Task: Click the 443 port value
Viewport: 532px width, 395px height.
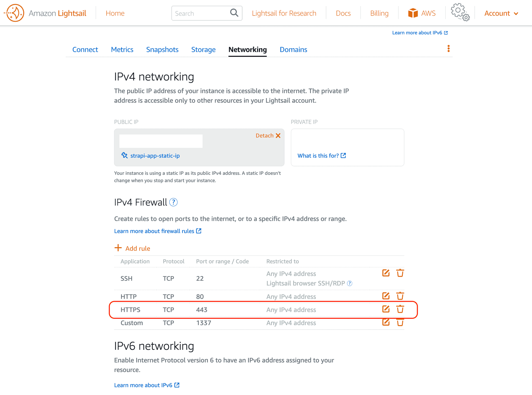Action: tap(202, 310)
